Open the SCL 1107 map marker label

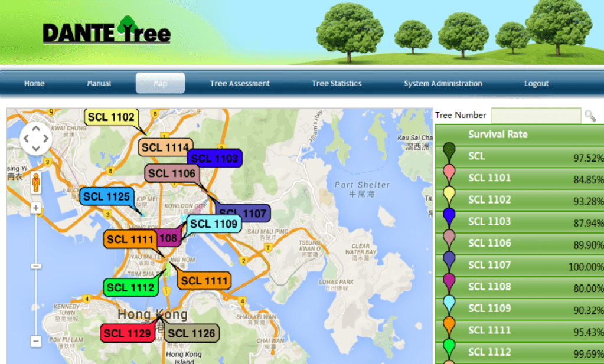pos(243,213)
